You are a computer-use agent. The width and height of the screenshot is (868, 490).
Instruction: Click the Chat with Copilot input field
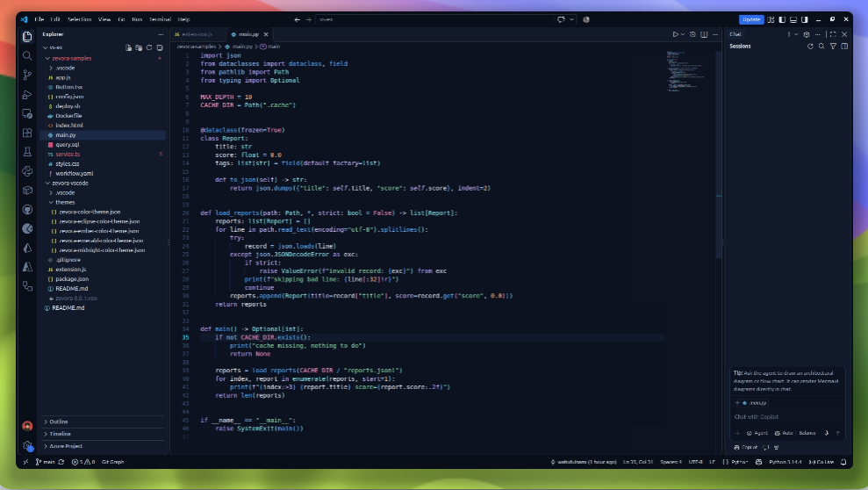[787, 417]
